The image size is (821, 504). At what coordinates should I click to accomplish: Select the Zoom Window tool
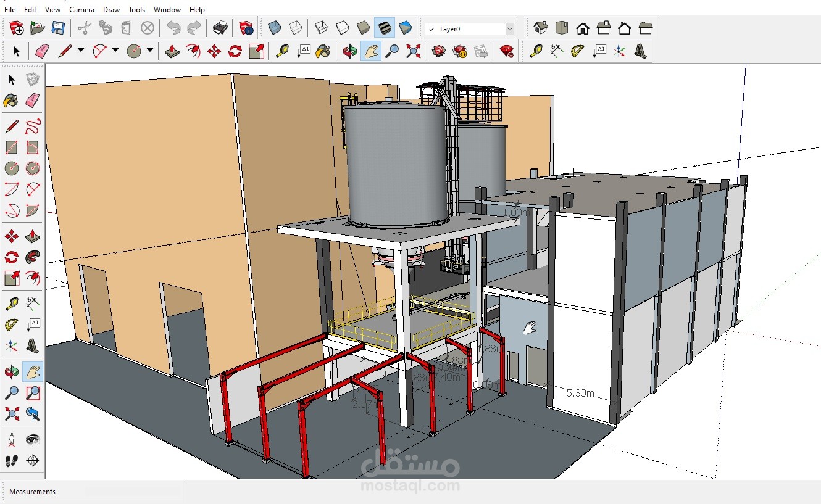click(x=33, y=392)
